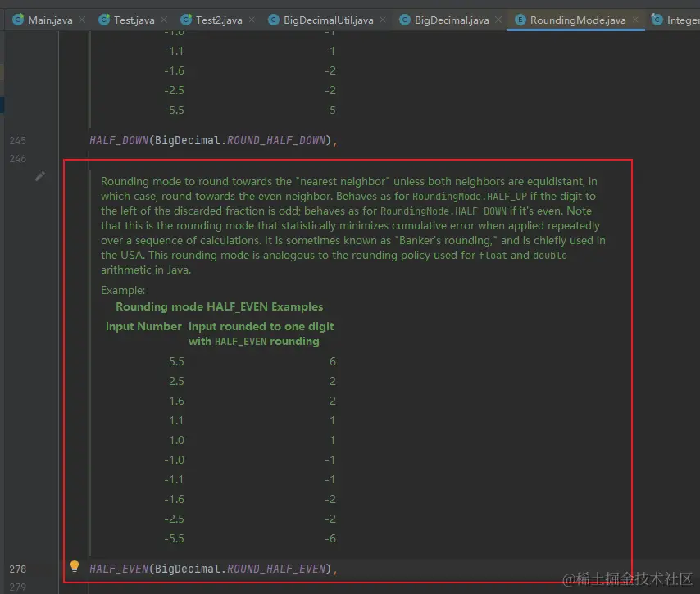Screen dimensions: 700x594
Task: Close the Main.java tab
Action: pos(82,20)
